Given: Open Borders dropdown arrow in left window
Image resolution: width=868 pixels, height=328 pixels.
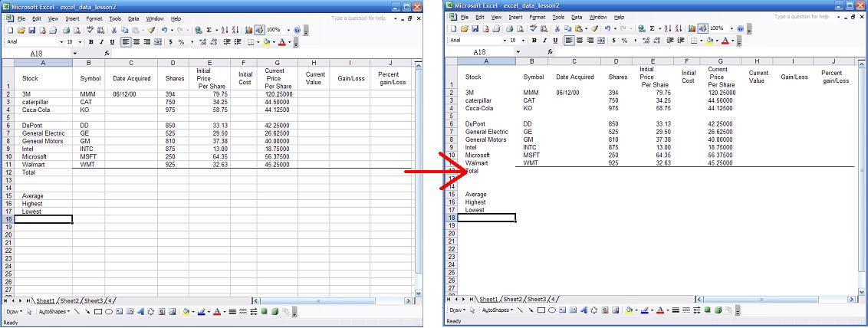Looking at the screenshot, I should click(x=258, y=42).
